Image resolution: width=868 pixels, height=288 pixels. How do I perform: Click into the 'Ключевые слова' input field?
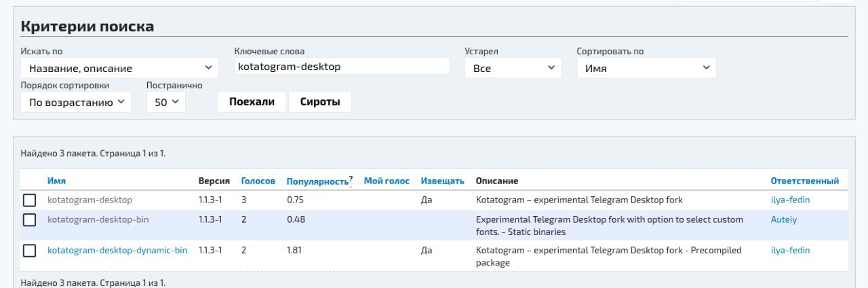click(x=342, y=67)
